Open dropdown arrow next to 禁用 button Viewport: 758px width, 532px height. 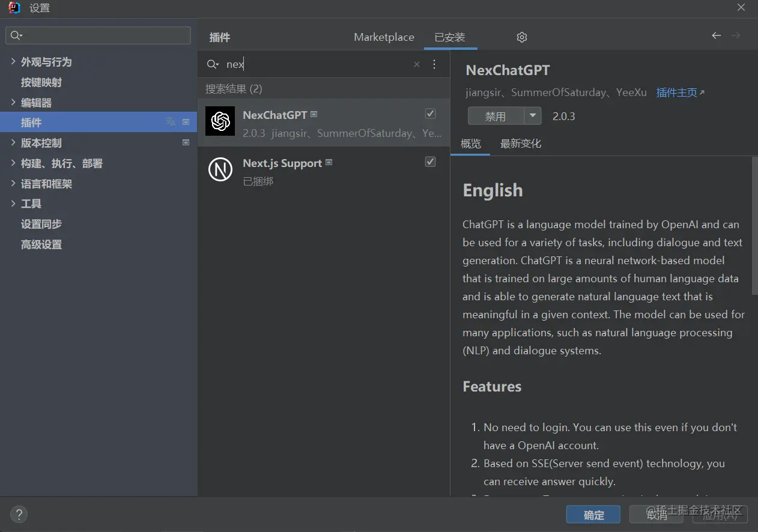[x=533, y=116]
